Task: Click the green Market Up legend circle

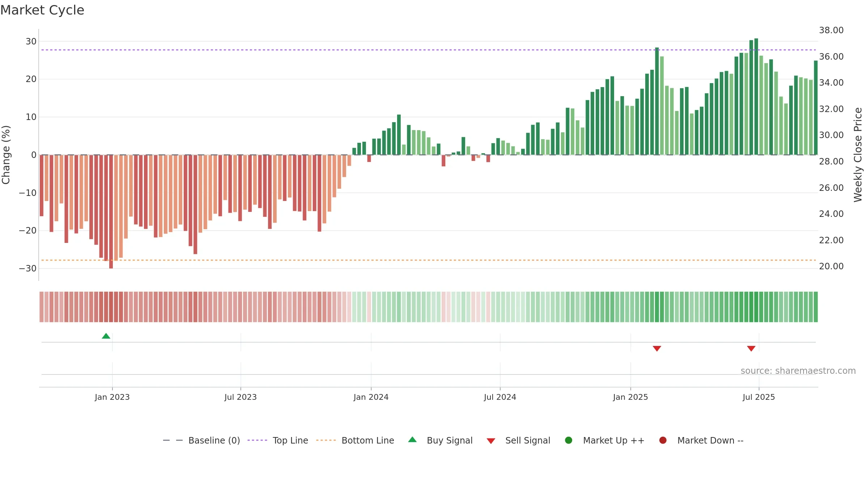Action: pyautogui.click(x=569, y=440)
